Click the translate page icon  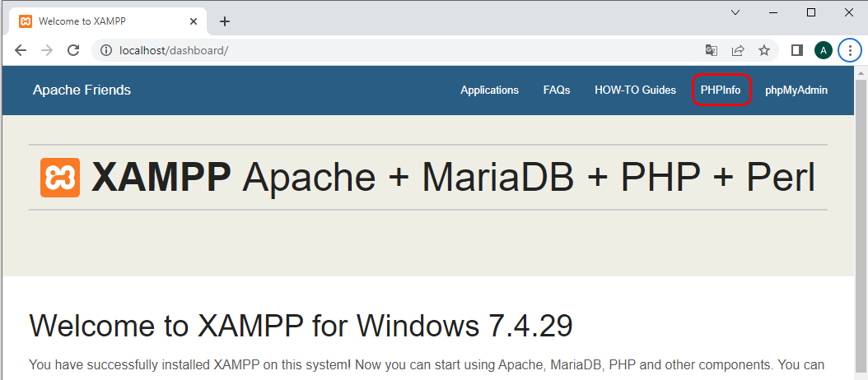pos(712,50)
